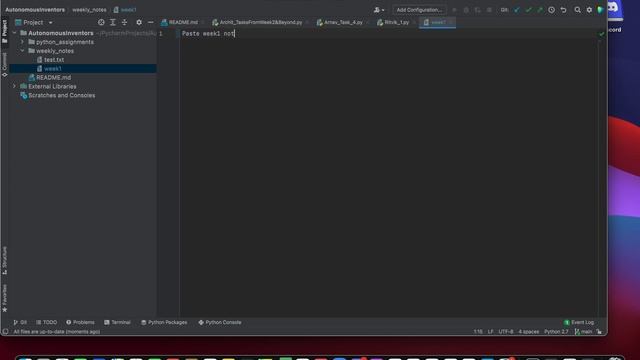The image size is (640, 360).
Task: Click Expand All icon in Project panel
Action: pos(113,22)
